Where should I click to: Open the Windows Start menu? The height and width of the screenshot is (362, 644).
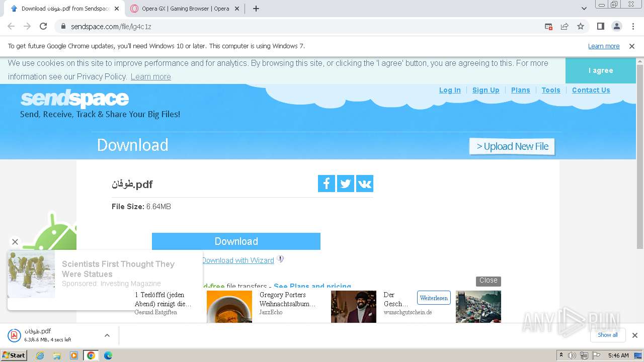[x=14, y=355]
